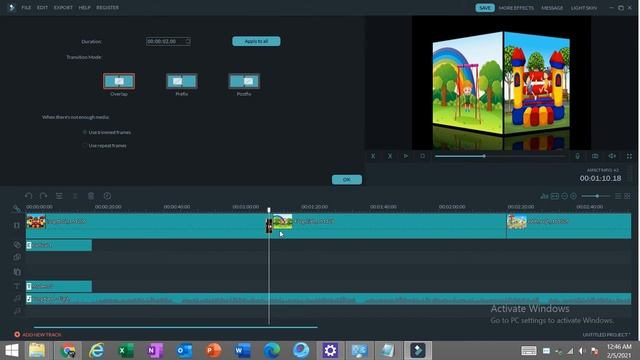This screenshot has width=640, height=360.
Task: Click the preview volume speaker icon
Action: [612, 156]
